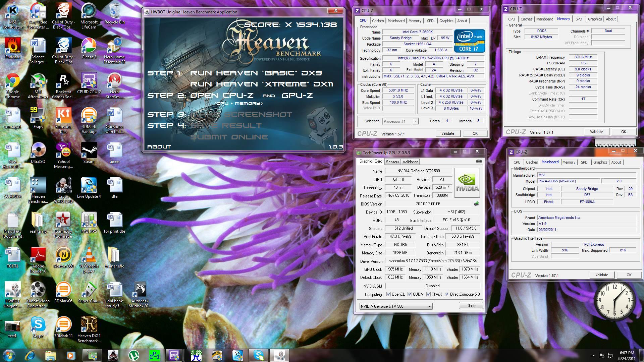The width and height of the screenshot is (644, 362).
Task: Open Adobe Reader X desktop icon
Action: (38, 260)
